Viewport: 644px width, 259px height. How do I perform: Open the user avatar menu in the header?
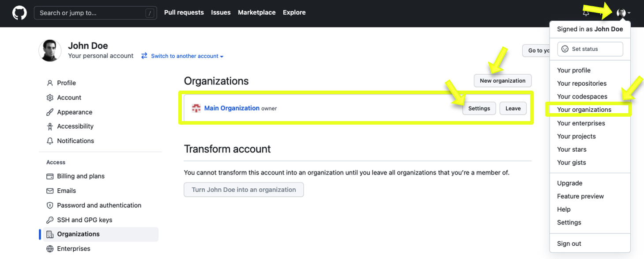coord(623,13)
